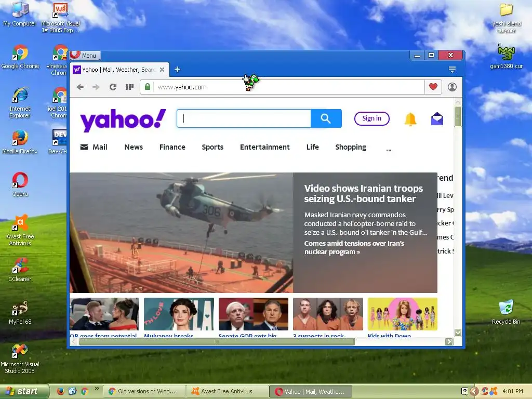Open the tab menu icon at right
The image size is (532, 399).
click(452, 70)
